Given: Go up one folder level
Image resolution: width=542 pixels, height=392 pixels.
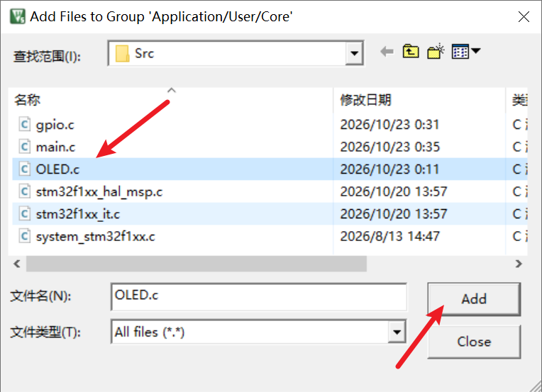Looking at the screenshot, I should (411, 52).
